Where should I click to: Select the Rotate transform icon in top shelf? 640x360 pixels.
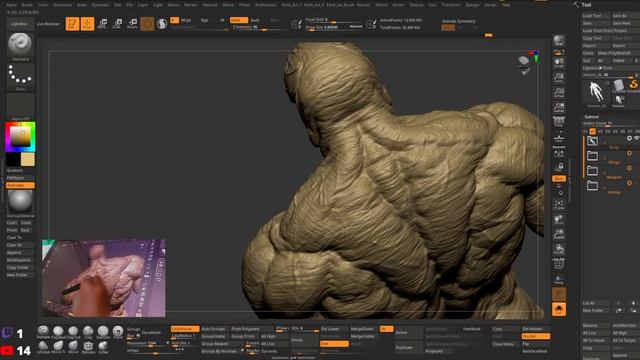[x=132, y=24]
